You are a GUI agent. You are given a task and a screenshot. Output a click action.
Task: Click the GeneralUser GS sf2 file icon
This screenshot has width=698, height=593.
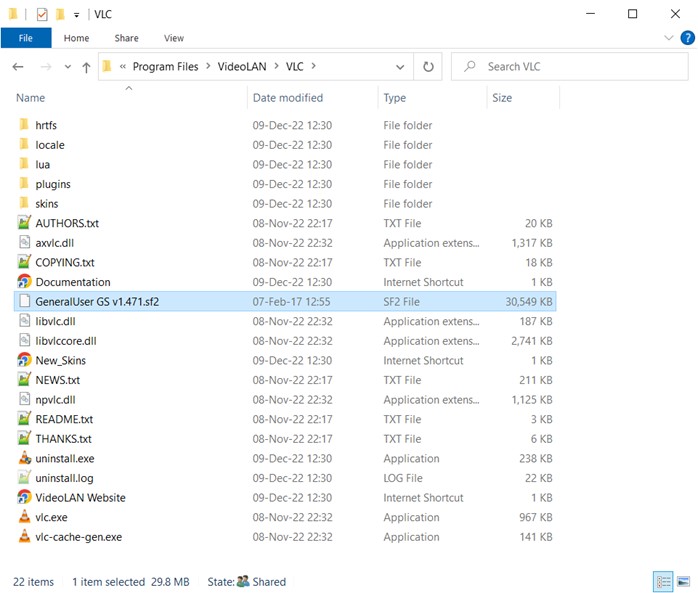point(24,301)
